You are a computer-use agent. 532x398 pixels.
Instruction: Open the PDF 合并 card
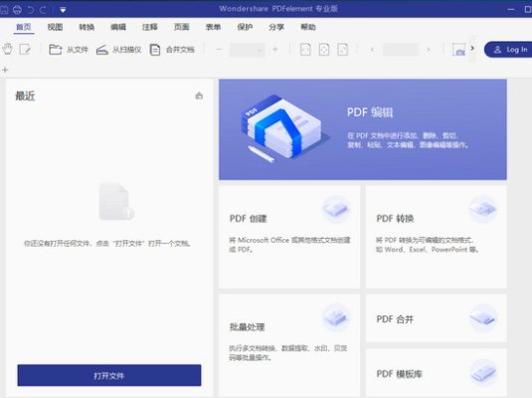pyautogui.click(x=436, y=318)
